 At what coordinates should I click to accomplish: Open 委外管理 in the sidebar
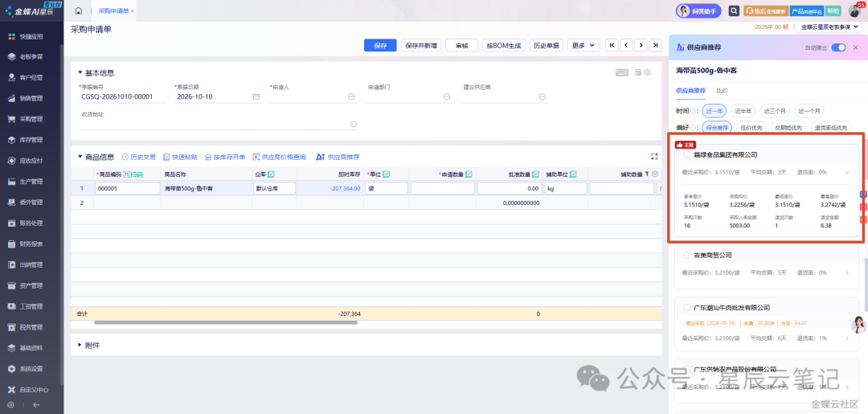pos(33,203)
